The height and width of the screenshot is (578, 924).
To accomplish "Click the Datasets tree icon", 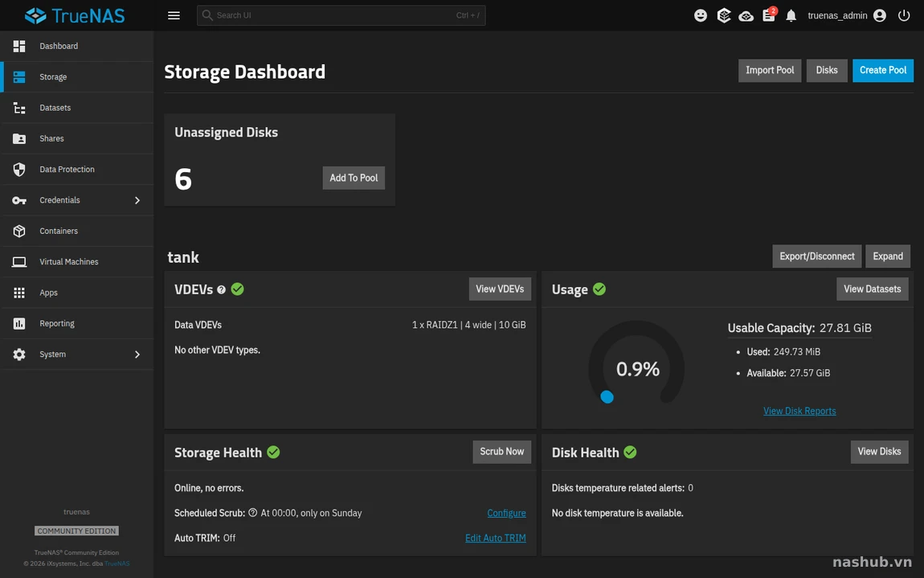I will click(x=19, y=108).
